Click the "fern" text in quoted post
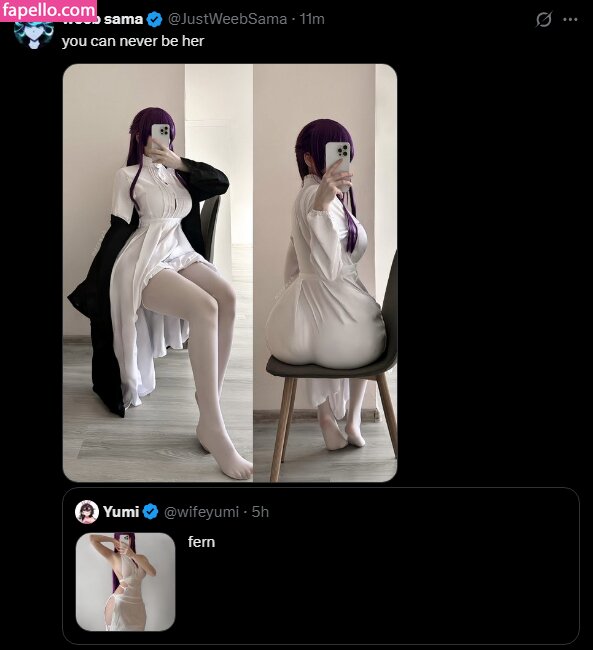 click(x=202, y=542)
